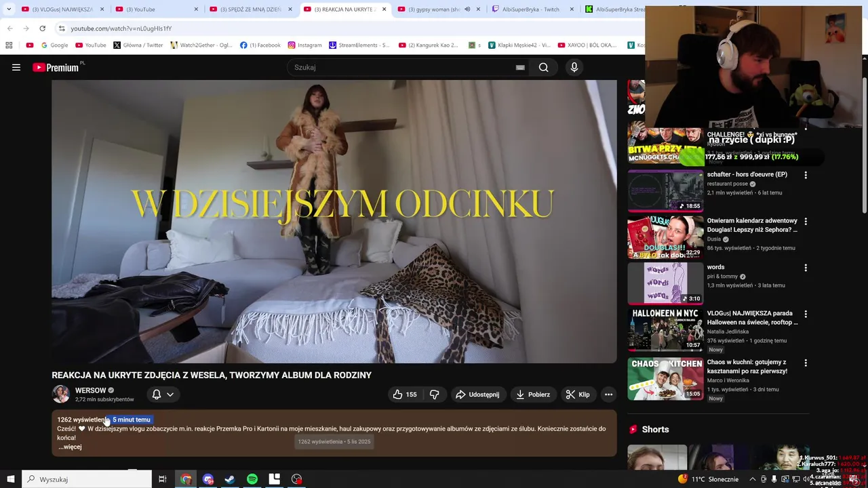
Task: Click the 5 minut temu highlighted text
Action: (x=132, y=420)
